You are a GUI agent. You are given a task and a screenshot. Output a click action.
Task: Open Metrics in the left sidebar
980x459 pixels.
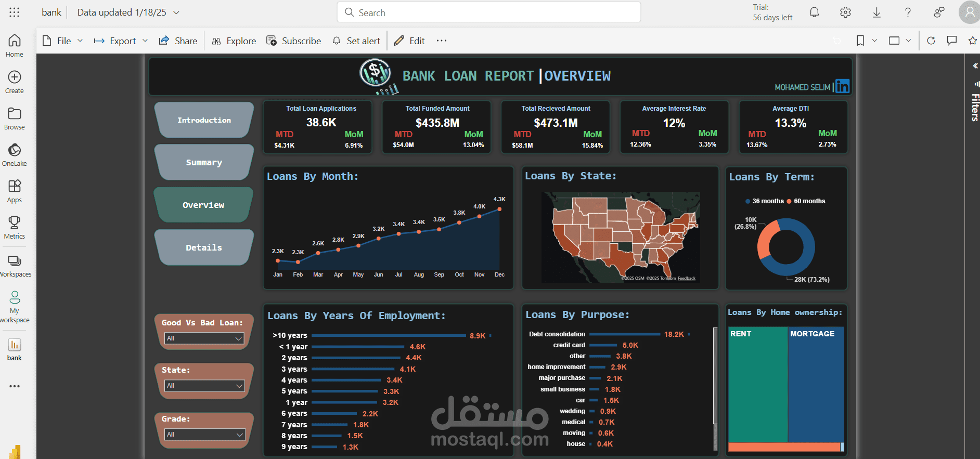tap(15, 228)
